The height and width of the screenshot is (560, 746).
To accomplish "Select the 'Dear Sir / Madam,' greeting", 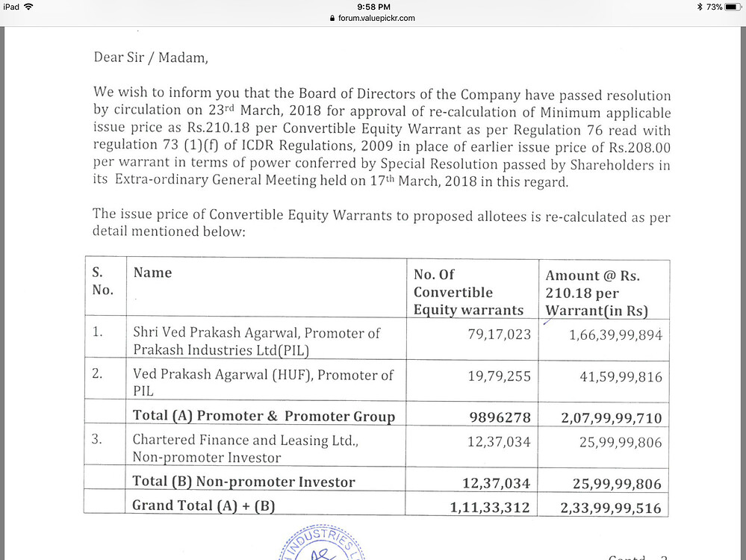I will coord(151,57).
